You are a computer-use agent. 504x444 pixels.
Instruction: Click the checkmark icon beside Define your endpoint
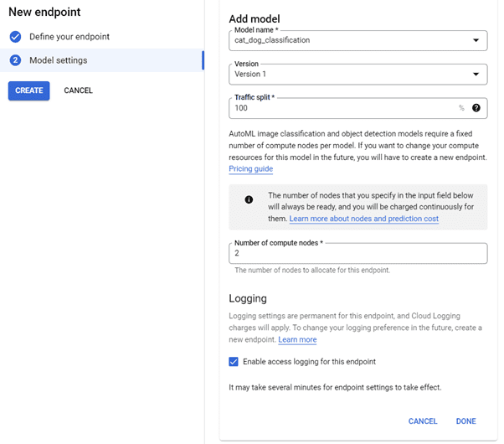pos(15,37)
